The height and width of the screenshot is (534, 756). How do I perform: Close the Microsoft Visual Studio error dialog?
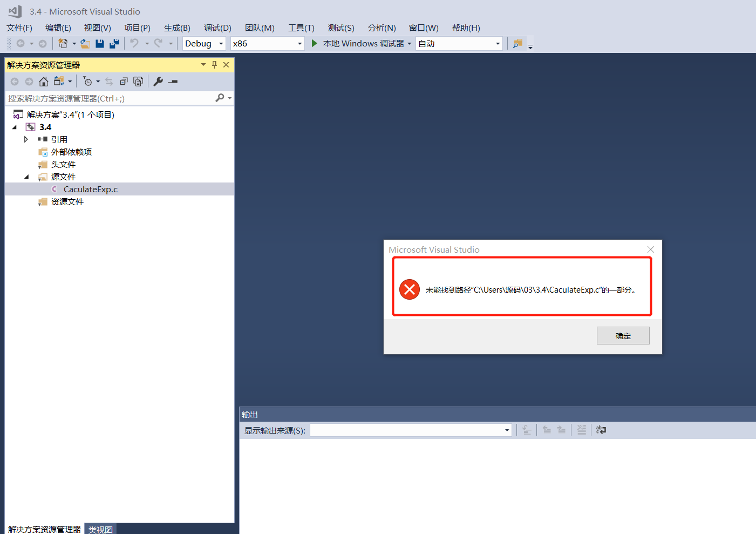pyautogui.click(x=651, y=249)
